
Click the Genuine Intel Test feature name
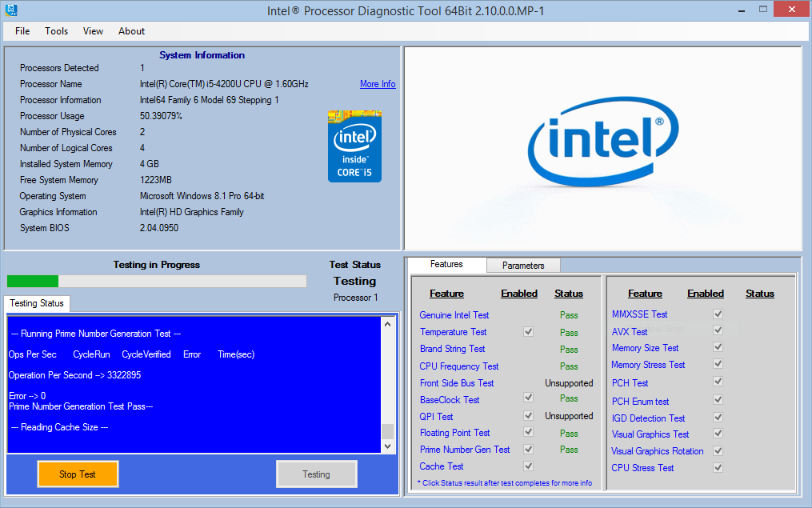[454, 315]
